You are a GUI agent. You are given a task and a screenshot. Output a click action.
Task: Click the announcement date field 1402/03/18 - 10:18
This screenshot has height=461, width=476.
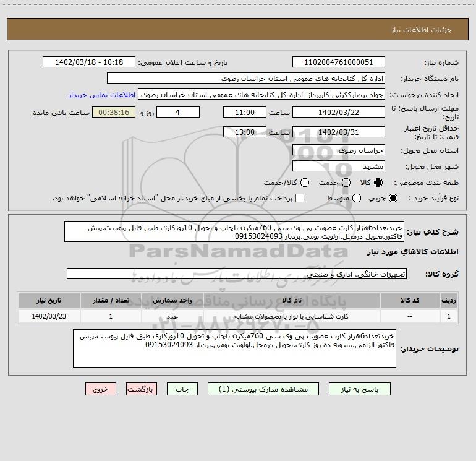coord(88,62)
